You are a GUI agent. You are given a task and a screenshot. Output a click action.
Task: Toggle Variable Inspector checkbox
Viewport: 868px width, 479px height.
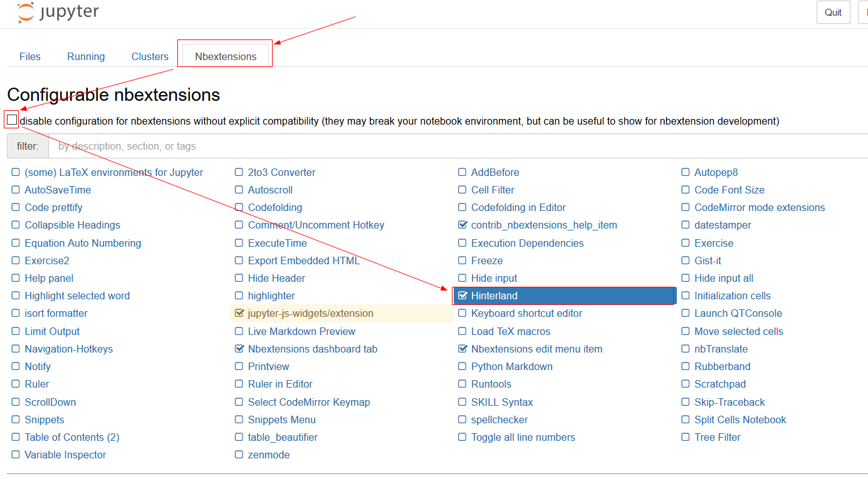pyautogui.click(x=16, y=455)
